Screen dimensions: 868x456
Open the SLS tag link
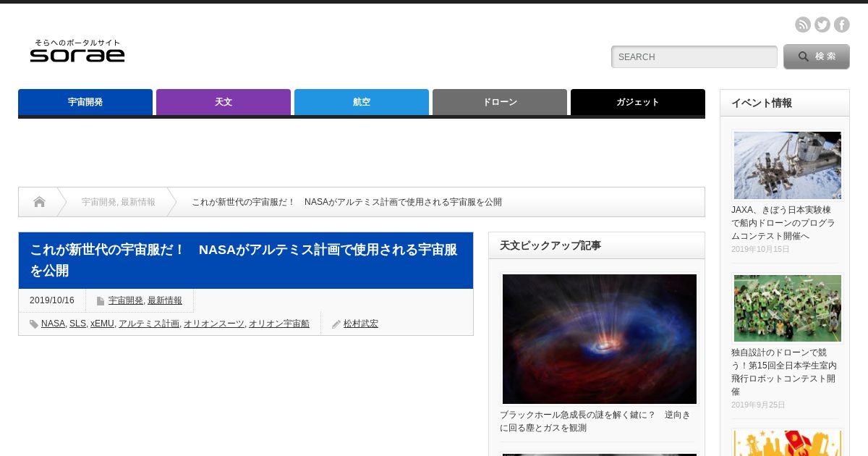77,324
